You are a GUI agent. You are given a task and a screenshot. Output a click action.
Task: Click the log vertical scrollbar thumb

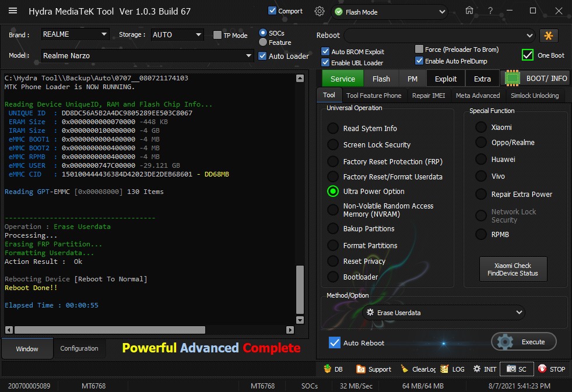[300, 289]
